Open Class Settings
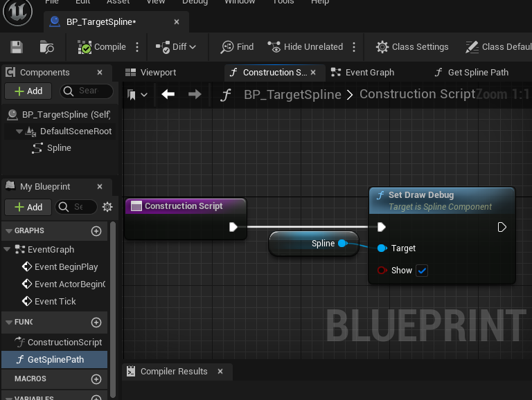This screenshot has height=400, width=532. click(x=412, y=47)
